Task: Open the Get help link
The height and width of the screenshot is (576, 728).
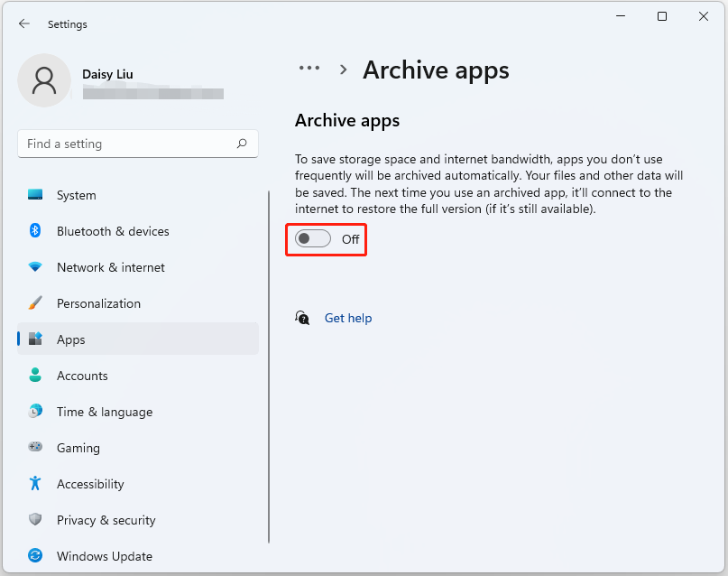Action: coord(347,318)
